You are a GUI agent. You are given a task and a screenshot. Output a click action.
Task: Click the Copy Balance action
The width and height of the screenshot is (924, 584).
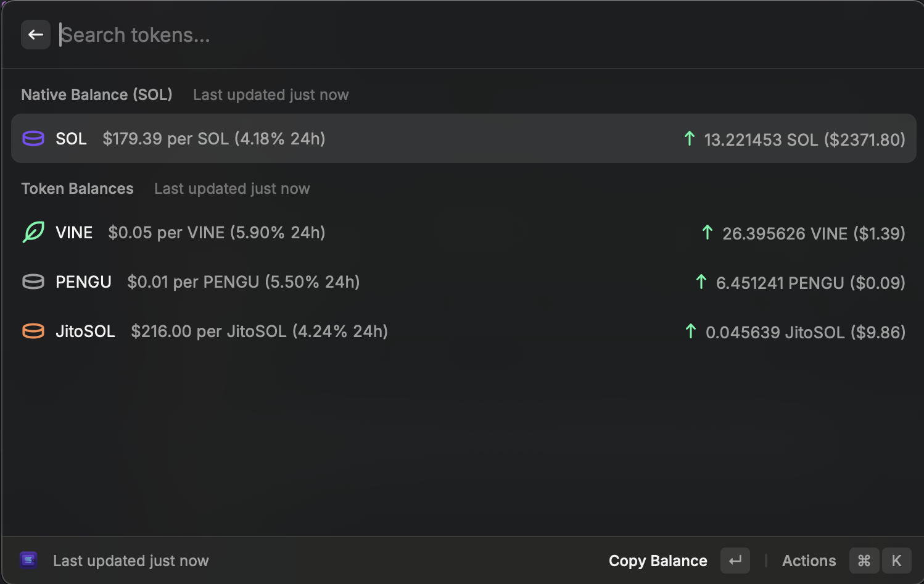pyautogui.click(x=658, y=561)
